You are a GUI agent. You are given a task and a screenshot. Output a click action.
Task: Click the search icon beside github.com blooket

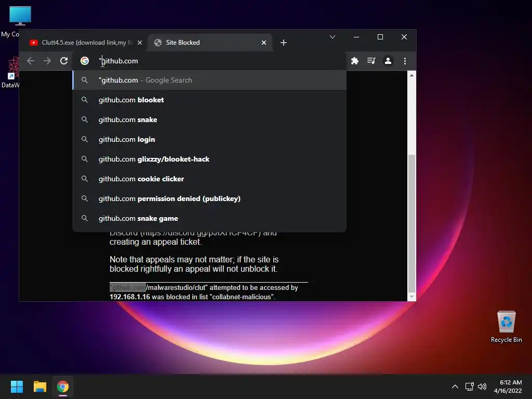[85, 100]
